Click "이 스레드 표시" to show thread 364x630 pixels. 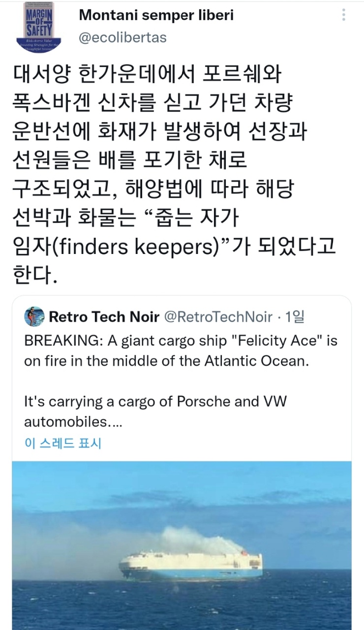click(62, 442)
